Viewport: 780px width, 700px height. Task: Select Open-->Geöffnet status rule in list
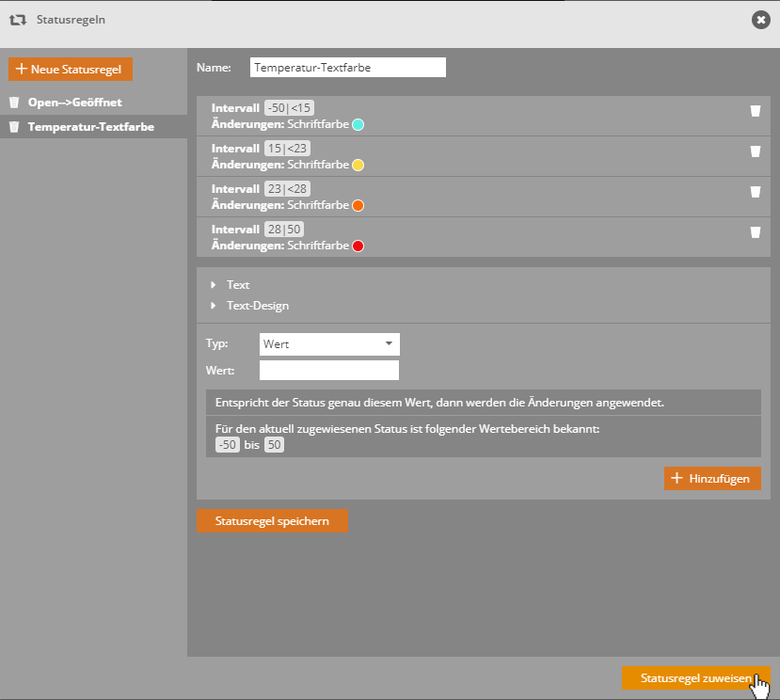75,103
